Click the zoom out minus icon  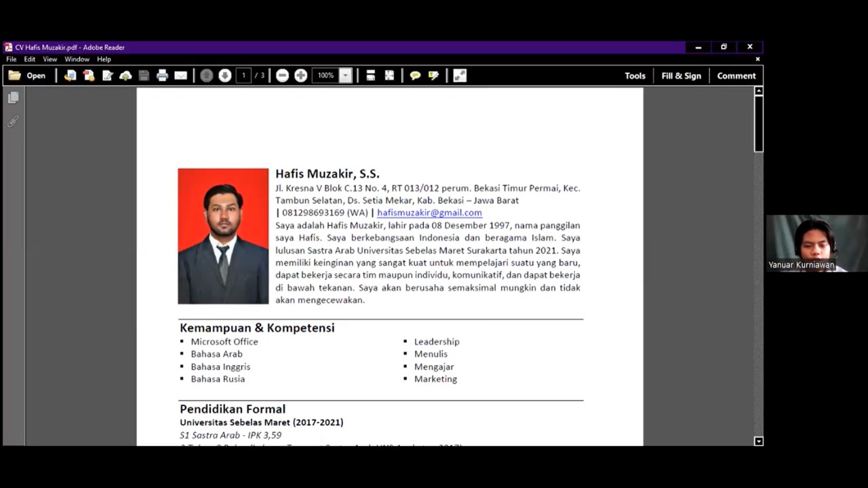point(283,76)
